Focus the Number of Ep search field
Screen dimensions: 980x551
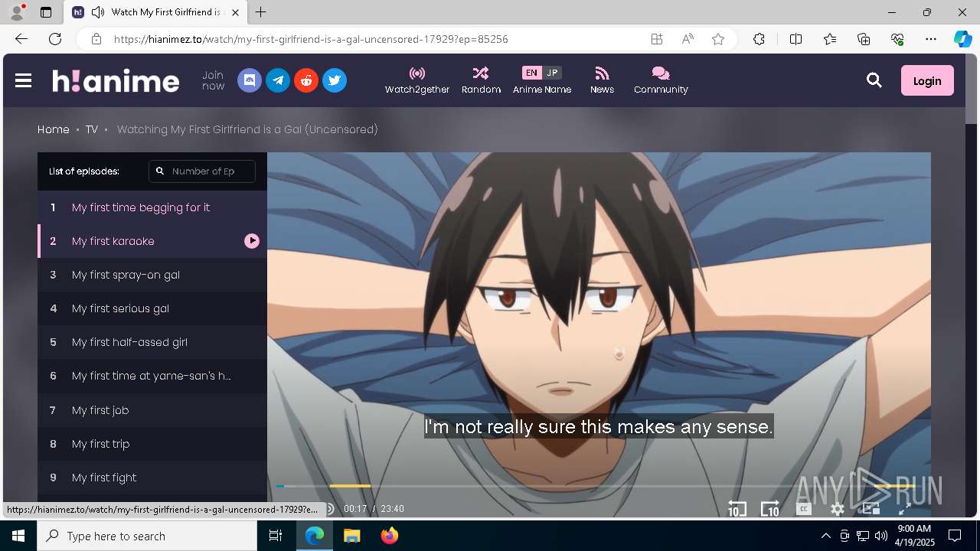[x=202, y=171]
